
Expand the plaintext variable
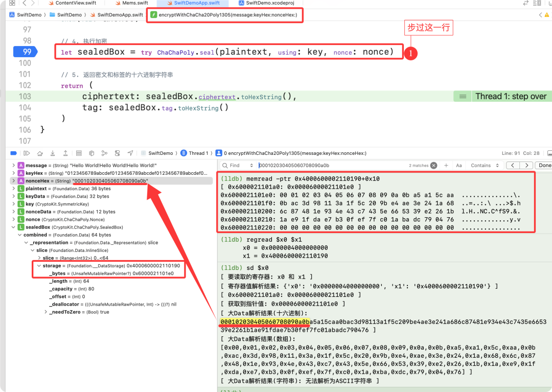click(x=13, y=189)
